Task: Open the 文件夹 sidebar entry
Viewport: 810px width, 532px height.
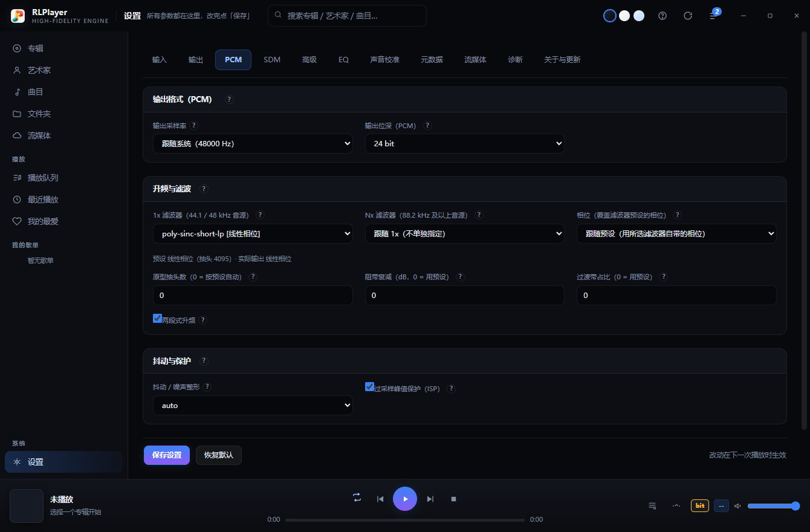Action: pyautogui.click(x=63, y=114)
